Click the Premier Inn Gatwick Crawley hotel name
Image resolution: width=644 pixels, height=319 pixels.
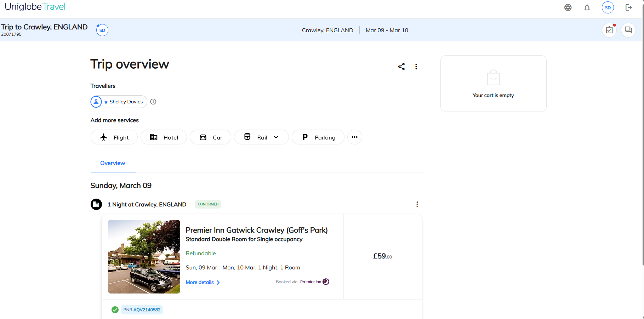click(x=257, y=230)
